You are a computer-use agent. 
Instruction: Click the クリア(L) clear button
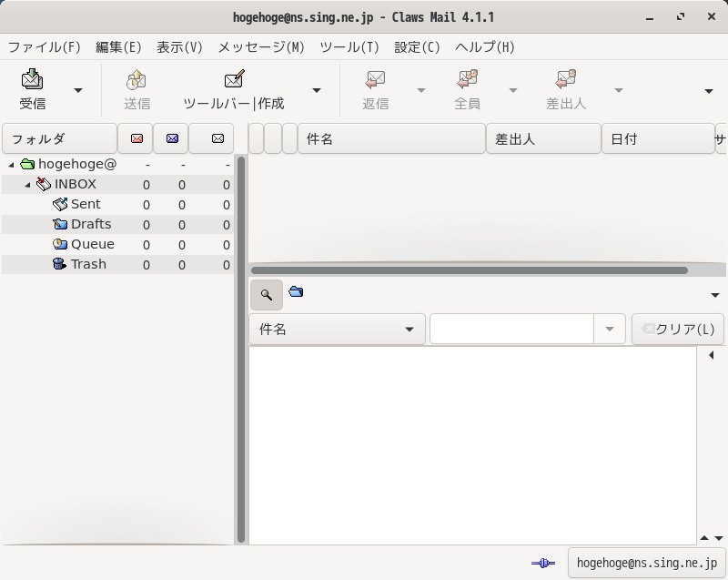[678, 330]
